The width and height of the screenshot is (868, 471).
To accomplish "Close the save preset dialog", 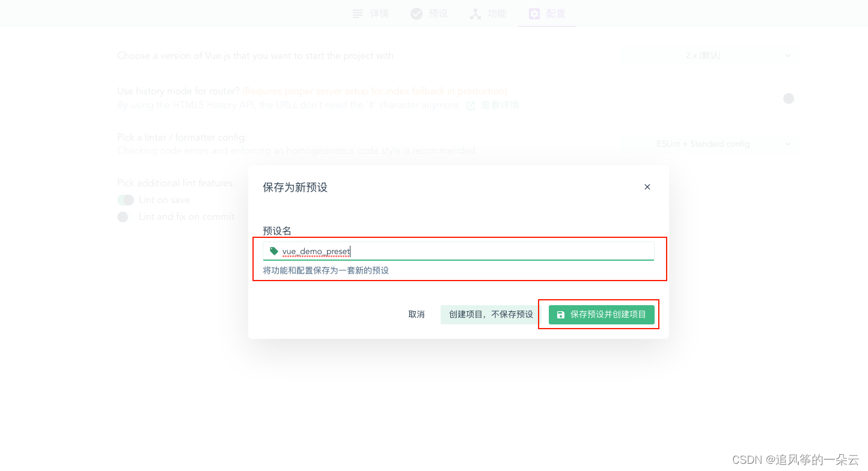I will pos(647,187).
